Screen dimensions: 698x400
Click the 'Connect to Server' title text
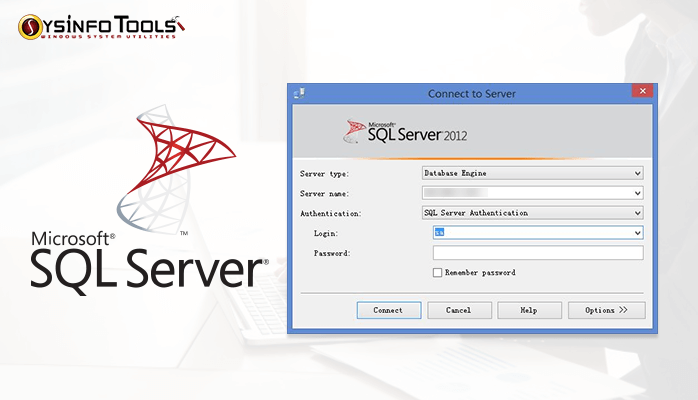(x=472, y=94)
